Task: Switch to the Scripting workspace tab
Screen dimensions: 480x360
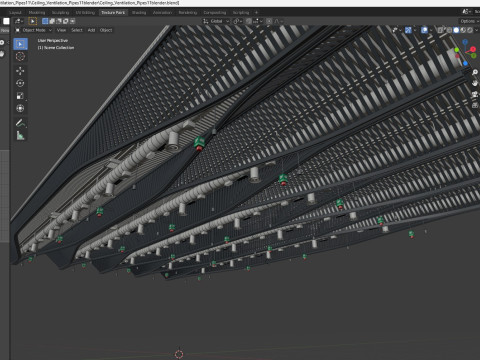Action: 241,12
